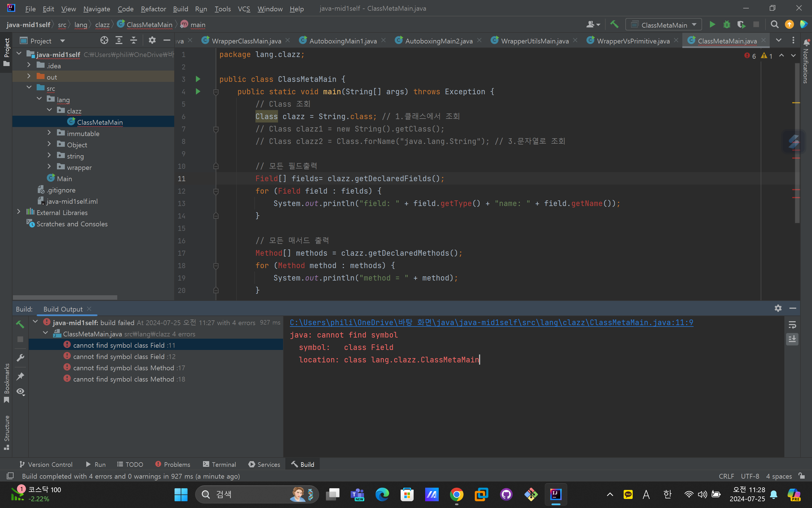Click the IDE update arrow icon
The image size is (812, 508).
click(x=789, y=25)
